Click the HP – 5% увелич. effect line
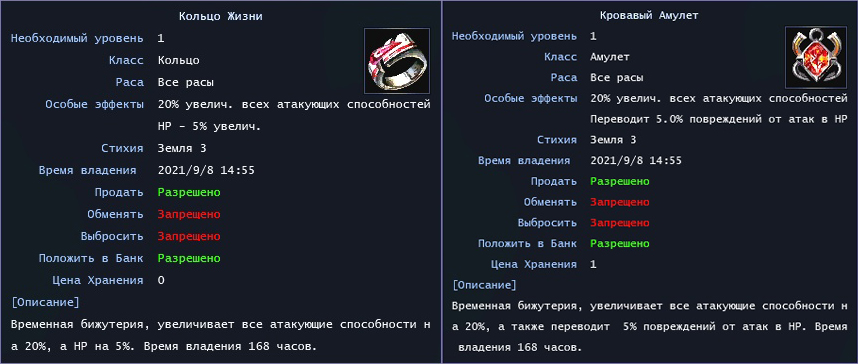 (210, 126)
